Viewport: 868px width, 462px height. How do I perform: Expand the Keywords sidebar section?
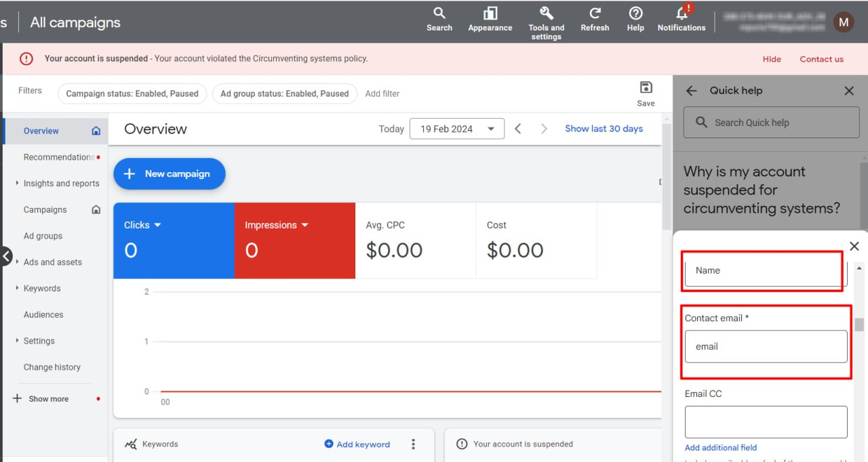17,288
